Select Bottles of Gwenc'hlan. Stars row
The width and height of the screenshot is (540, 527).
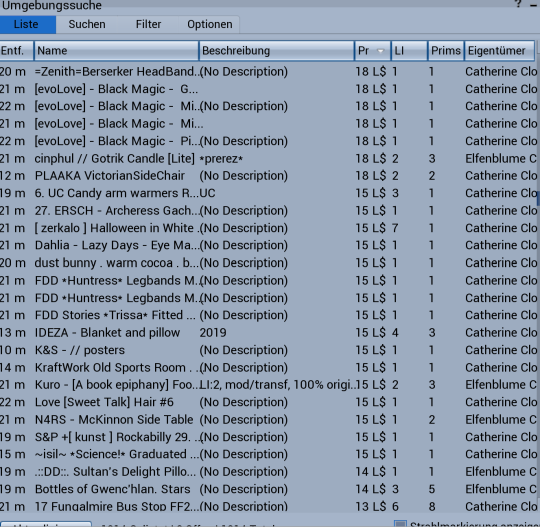pos(268,489)
